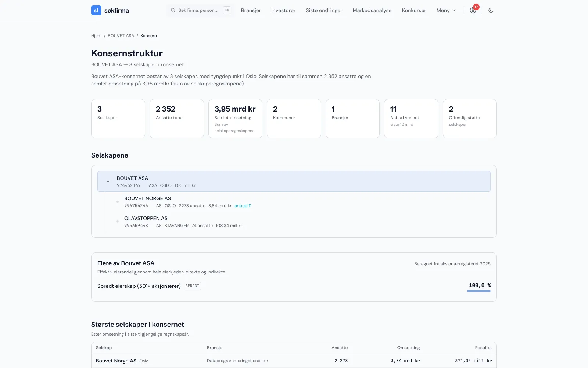Open Siste endringer in the top navigation
The width and height of the screenshot is (588, 368).
(x=324, y=10)
